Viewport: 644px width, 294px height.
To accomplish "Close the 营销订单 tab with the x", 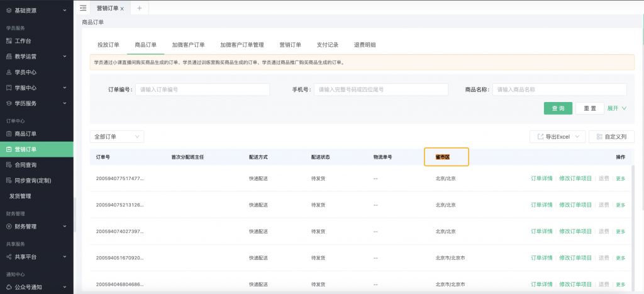I will pos(122,8).
